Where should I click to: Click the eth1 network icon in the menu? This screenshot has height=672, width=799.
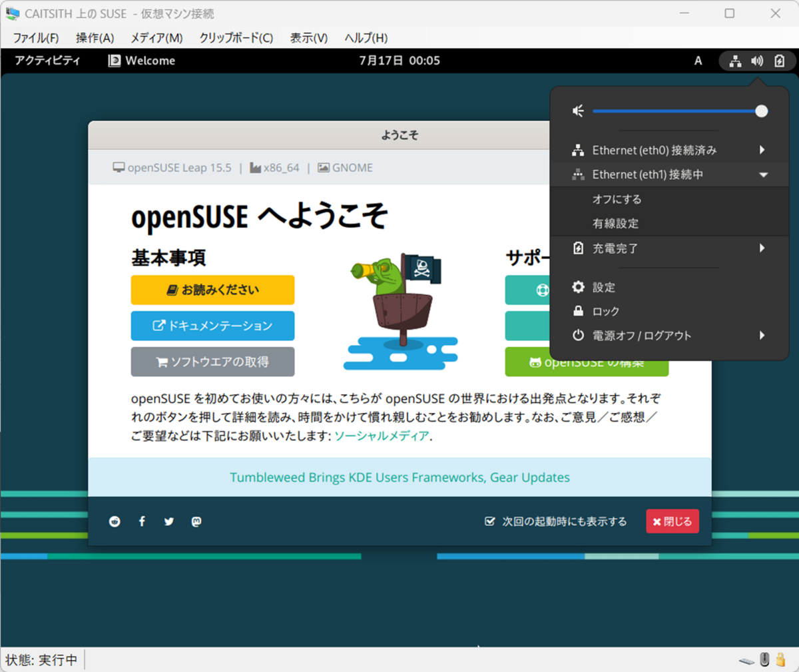pos(578,174)
